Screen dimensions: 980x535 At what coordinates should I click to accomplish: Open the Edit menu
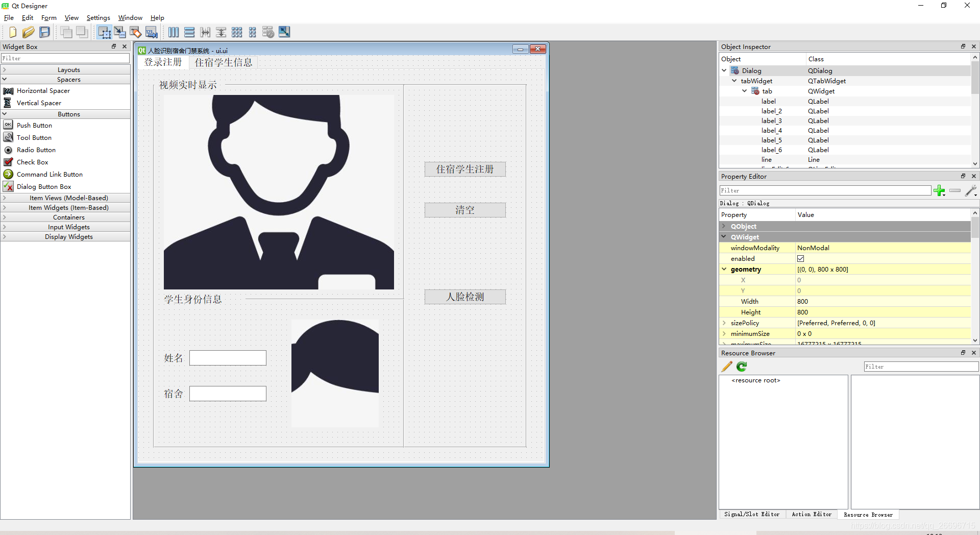[28, 17]
